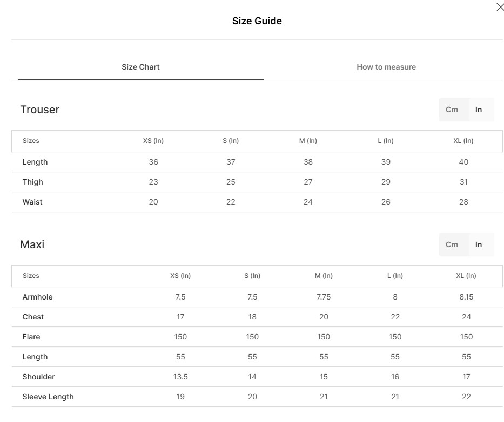Click the Maxi Flare row label
The height and width of the screenshot is (422, 504).
tap(31, 337)
